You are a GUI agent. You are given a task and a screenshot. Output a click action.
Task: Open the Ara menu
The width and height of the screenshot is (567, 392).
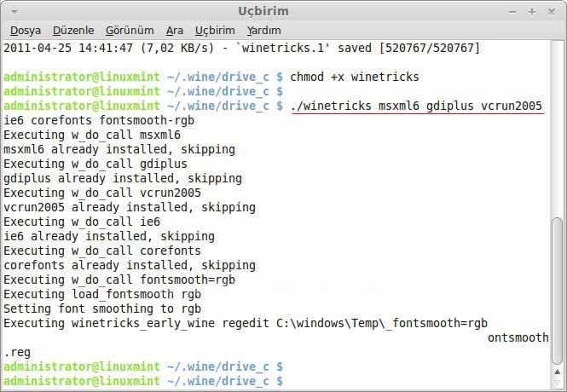(x=175, y=30)
